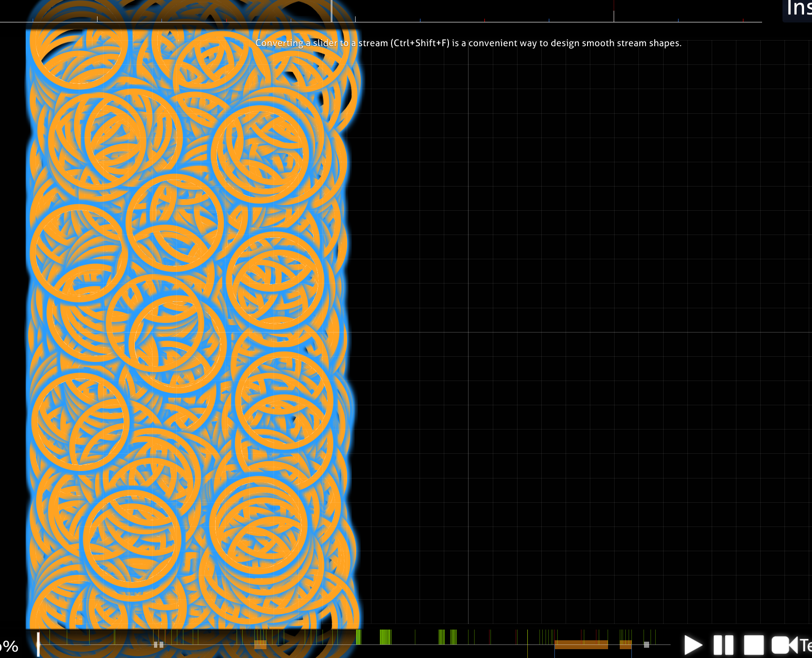Seek to the short orange break near the end
The image size is (812, 658).
click(x=625, y=644)
